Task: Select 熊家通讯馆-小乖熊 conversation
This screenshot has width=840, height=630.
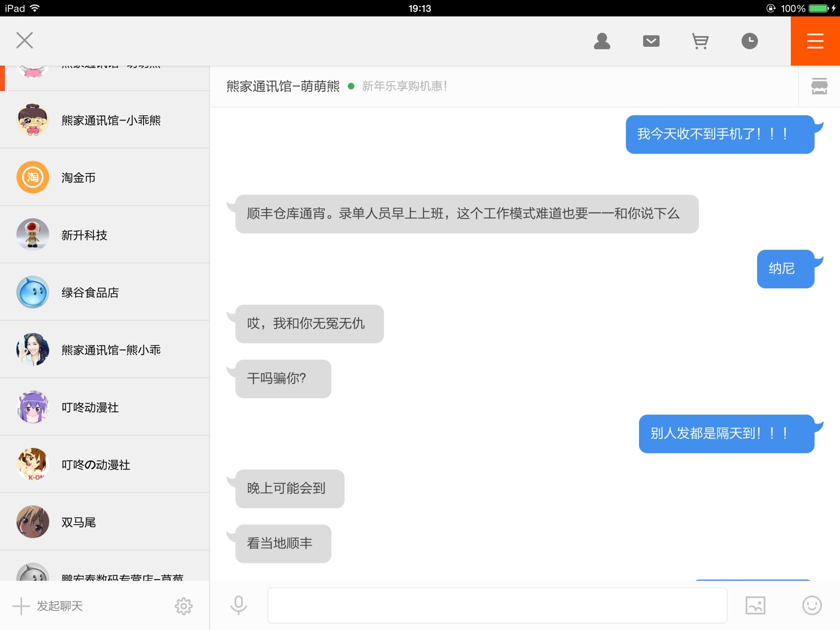Action: pos(105,120)
